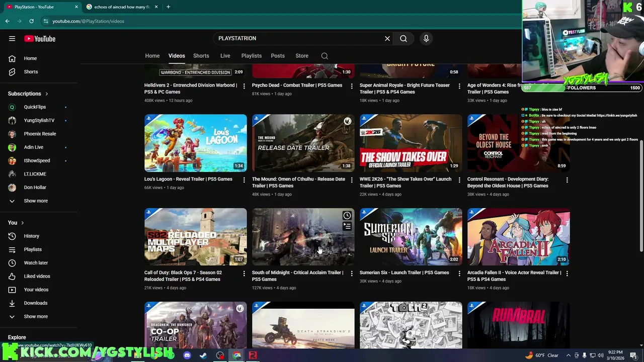Open Playlists in the sidebar
The height and width of the screenshot is (362, 644).
pos(39,249)
